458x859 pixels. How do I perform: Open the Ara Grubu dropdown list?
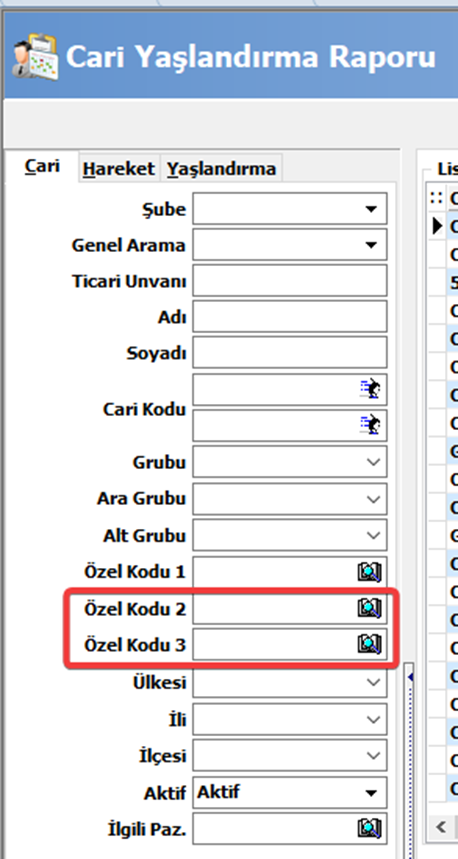click(373, 499)
